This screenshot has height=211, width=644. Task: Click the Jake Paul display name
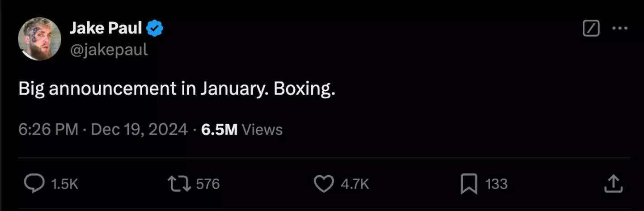(106, 29)
